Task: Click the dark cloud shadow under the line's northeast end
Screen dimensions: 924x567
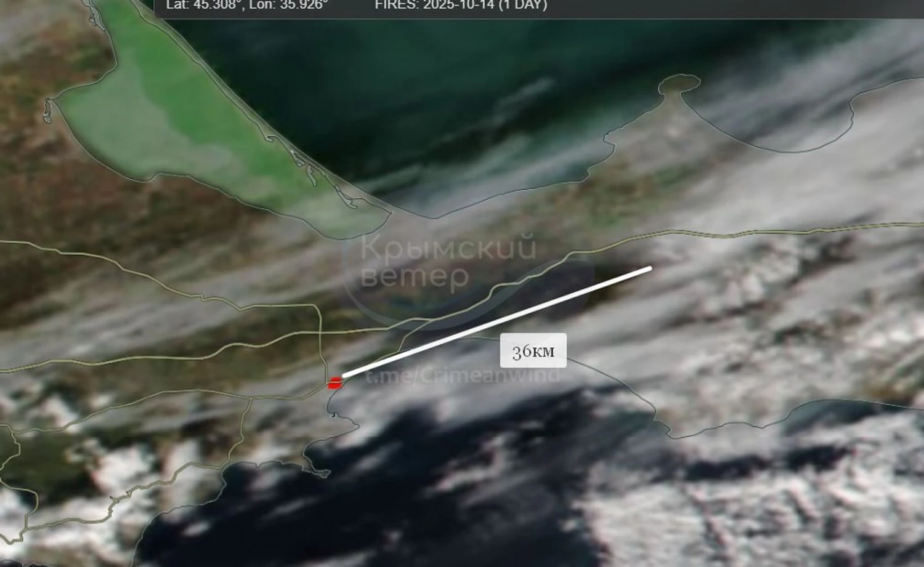Action: coord(616,289)
